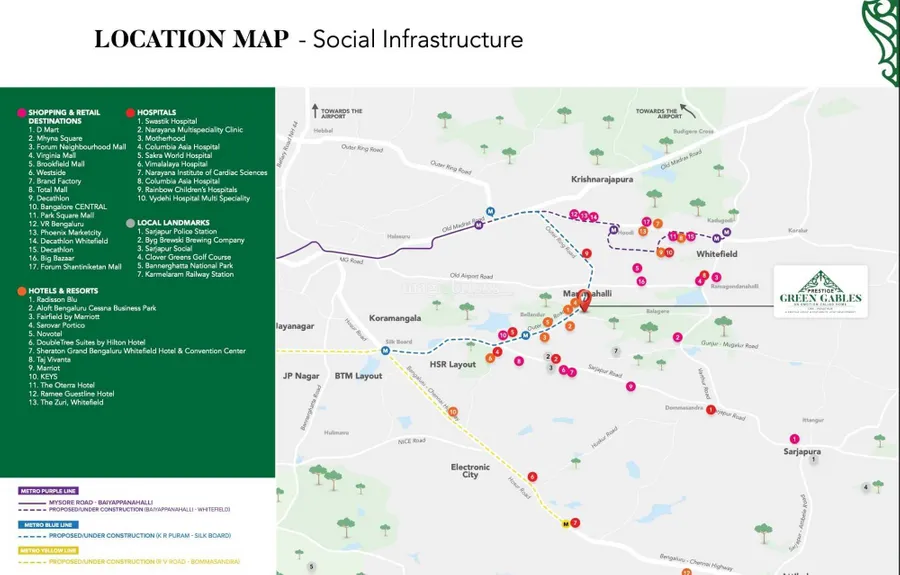Screen dimensions: 900x575
Task: Click the Prestige Green Gables logo
Action: tap(822, 291)
